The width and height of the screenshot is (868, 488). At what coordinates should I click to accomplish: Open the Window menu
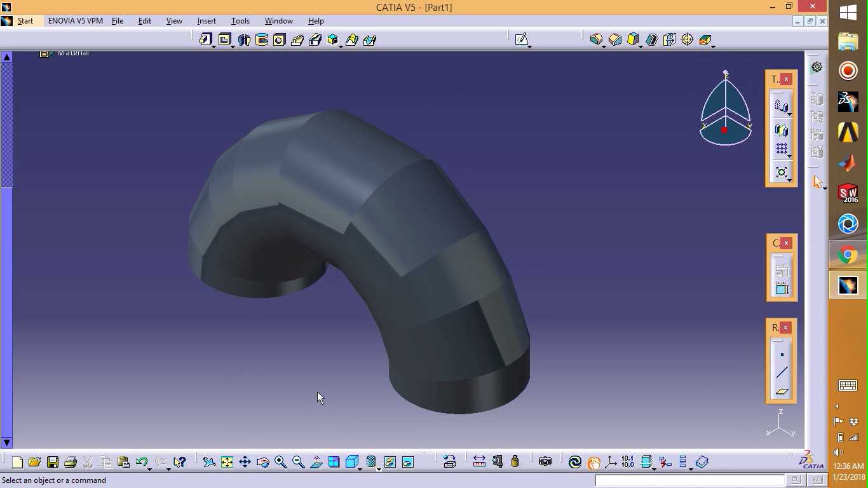coord(278,21)
